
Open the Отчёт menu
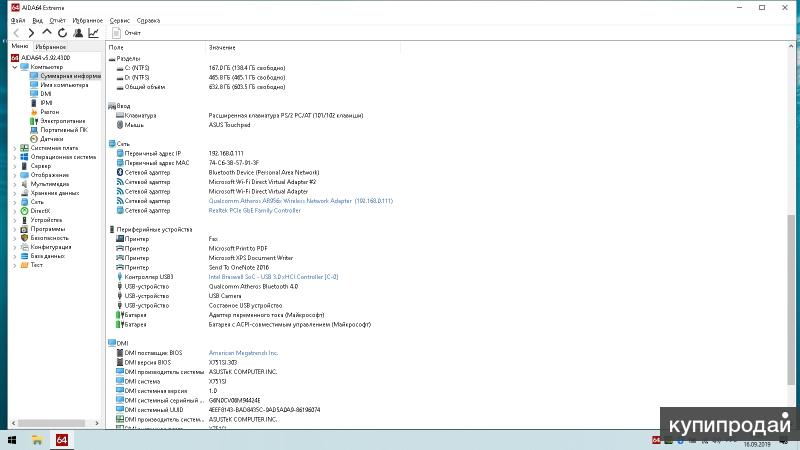[58, 20]
